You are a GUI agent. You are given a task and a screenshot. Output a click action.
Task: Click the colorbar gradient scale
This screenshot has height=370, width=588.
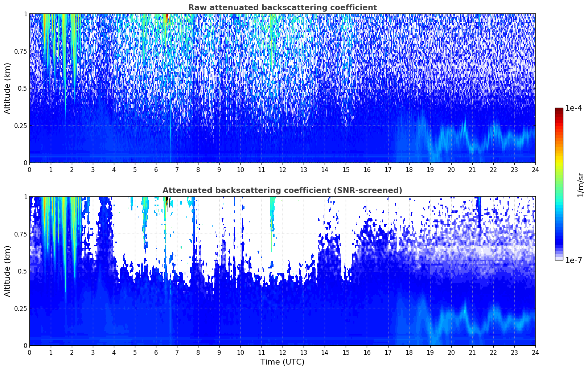559,184
